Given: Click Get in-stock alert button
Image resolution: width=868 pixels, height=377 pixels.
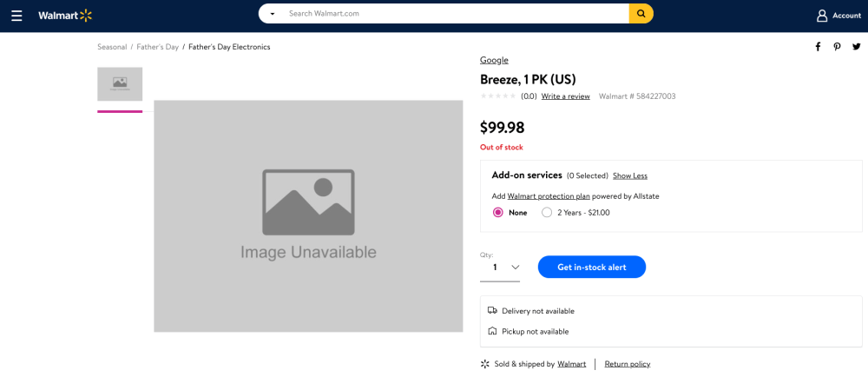Looking at the screenshot, I should click(x=591, y=267).
